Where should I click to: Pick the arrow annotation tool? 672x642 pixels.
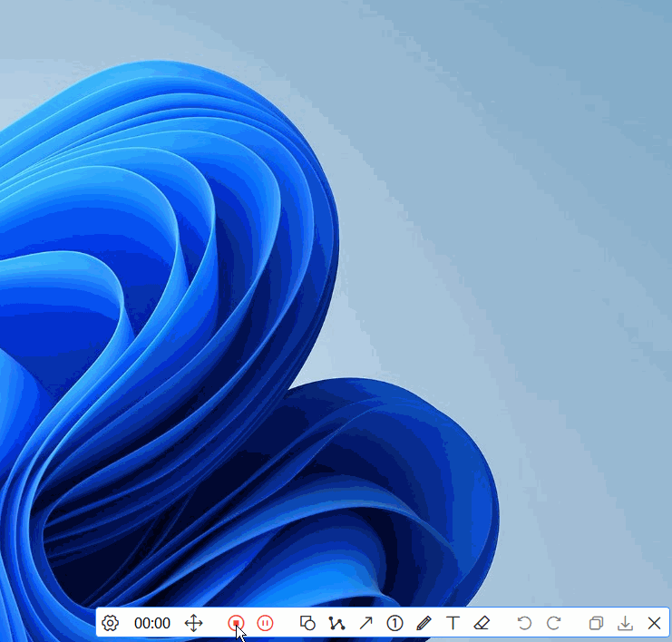(365, 623)
